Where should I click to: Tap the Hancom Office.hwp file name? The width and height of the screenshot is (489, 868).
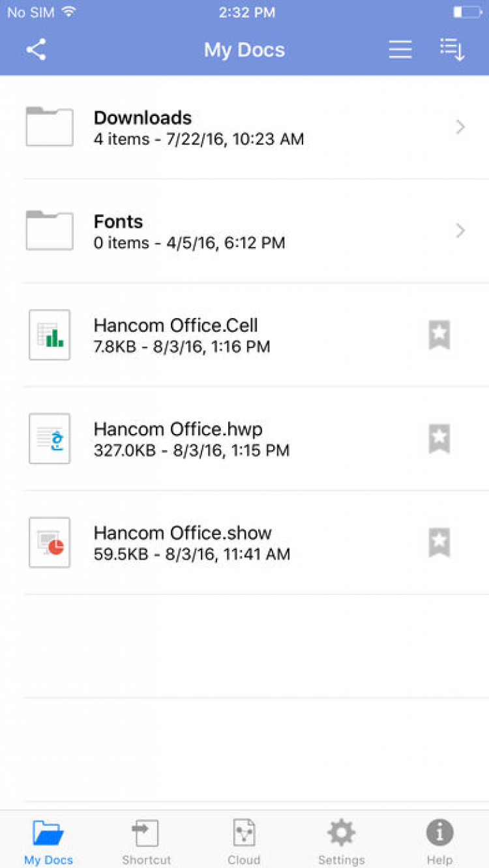[178, 429]
